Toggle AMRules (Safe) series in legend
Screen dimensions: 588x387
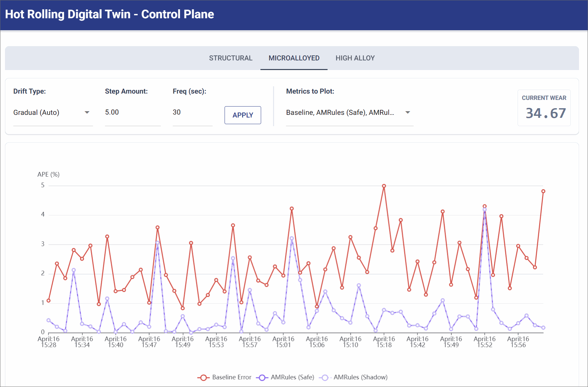click(x=292, y=377)
